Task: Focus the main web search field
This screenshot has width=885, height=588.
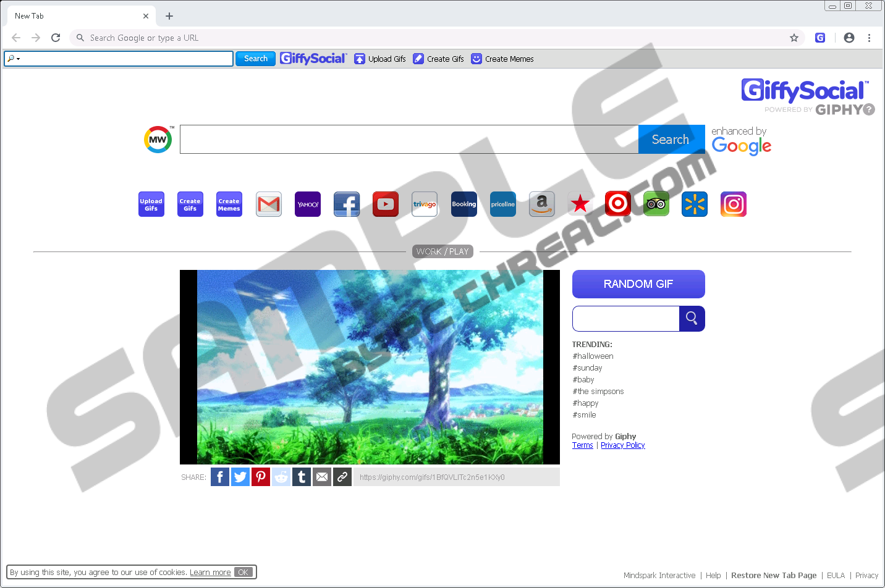Action: point(409,140)
